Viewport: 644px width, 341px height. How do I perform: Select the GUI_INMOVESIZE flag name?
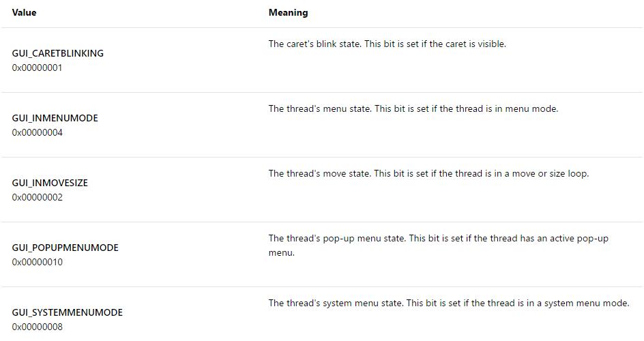tap(50, 183)
